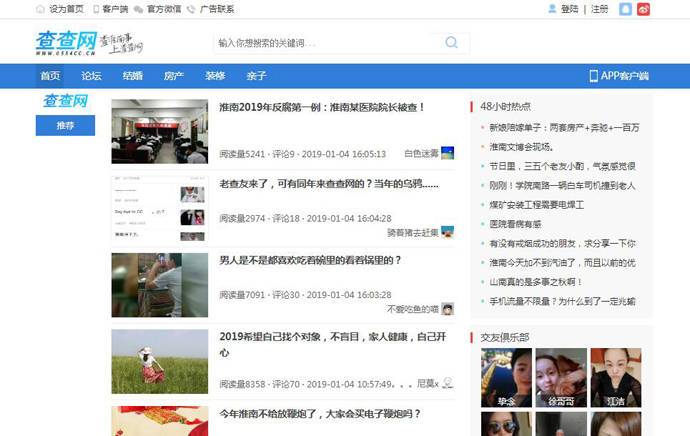Open author avatar for 不爱吃鱼的喵
Screen dimensions: 690x436
(447, 309)
